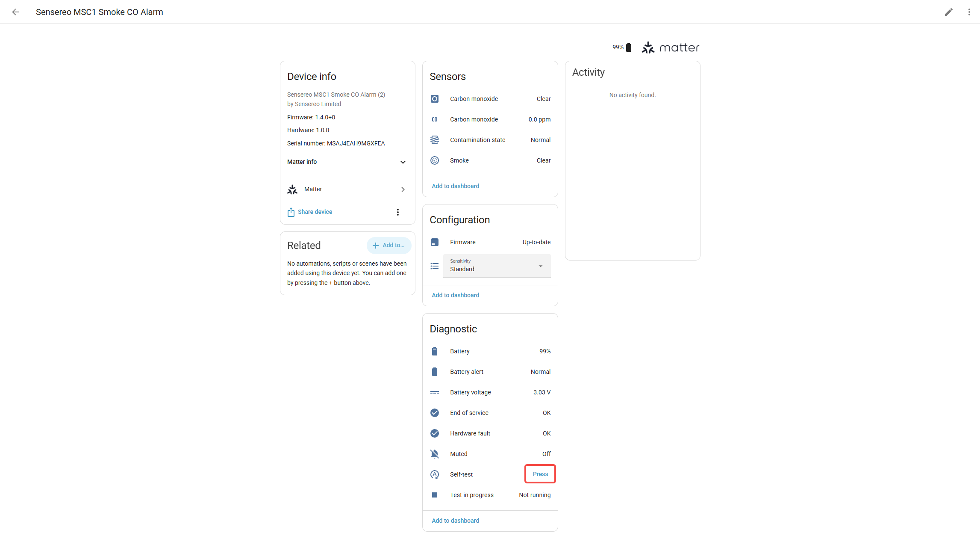Edit device name with pencil icon
The height and width of the screenshot is (539, 980).
click(x=948, y=12)
